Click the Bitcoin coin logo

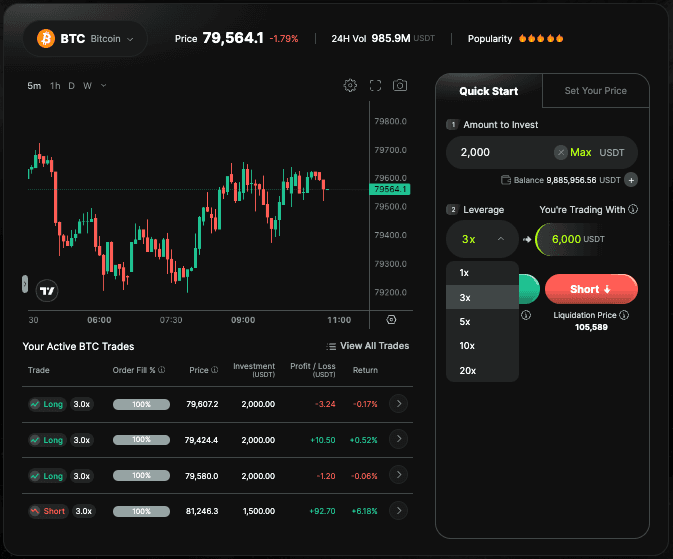click(45, 39)
